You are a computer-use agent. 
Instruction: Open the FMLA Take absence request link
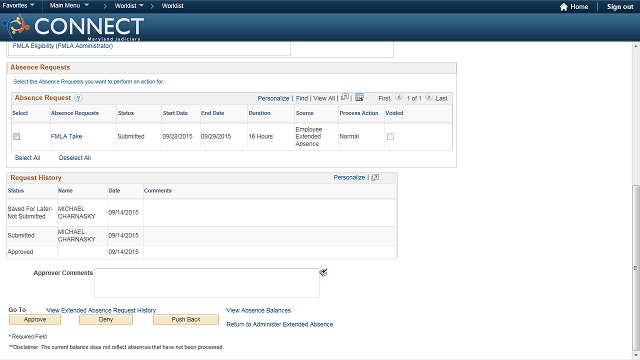coord(66,136)
